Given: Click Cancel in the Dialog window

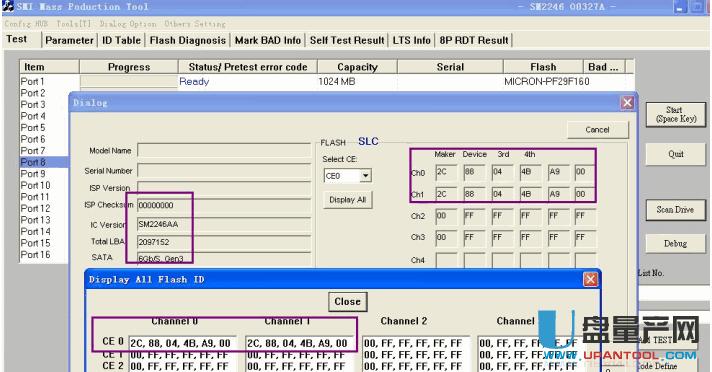Looking at the screenshot, I should click(598, 130).
